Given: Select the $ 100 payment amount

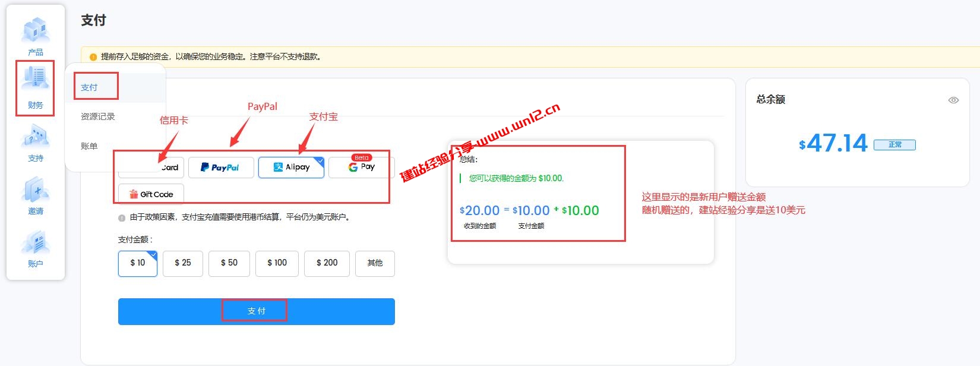Looking at the screenshot, I should (x=277, y=263).
